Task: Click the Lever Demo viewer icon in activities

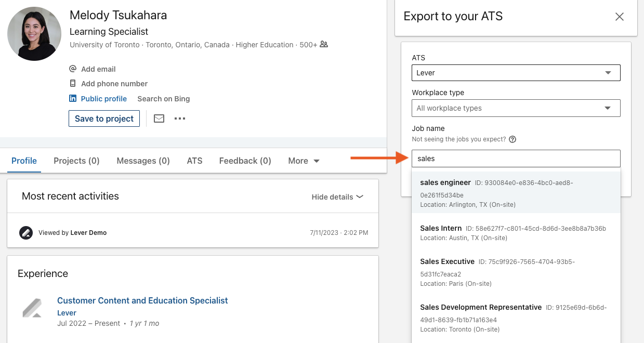Action: pyautogui.click(x=26, y=232)
